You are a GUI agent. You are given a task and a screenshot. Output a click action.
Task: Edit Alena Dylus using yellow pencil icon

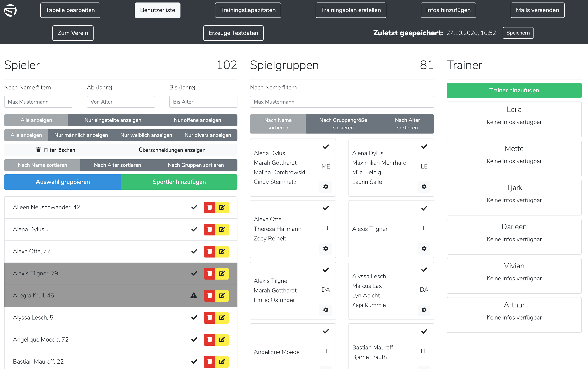tap(222, 229)
